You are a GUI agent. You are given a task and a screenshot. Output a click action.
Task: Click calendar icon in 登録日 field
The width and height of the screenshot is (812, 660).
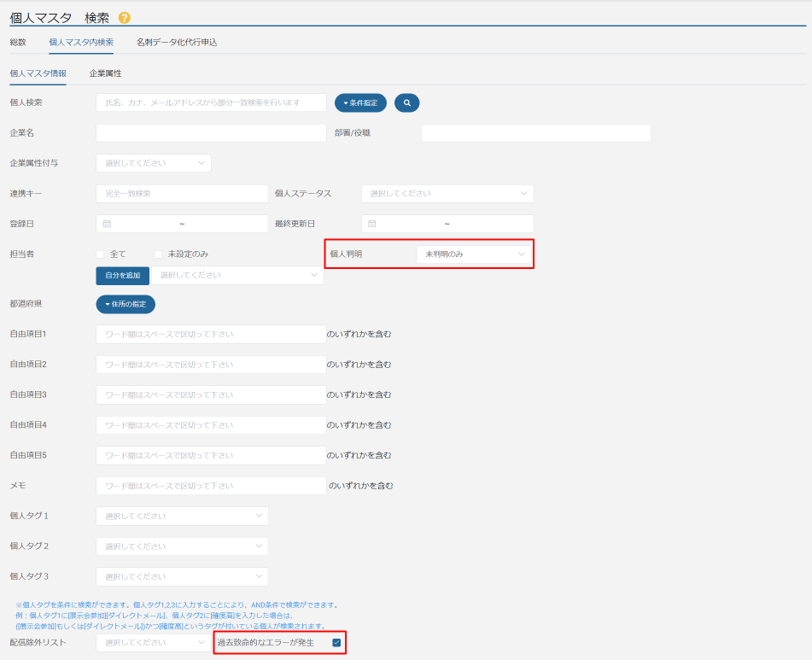(107, 224)
